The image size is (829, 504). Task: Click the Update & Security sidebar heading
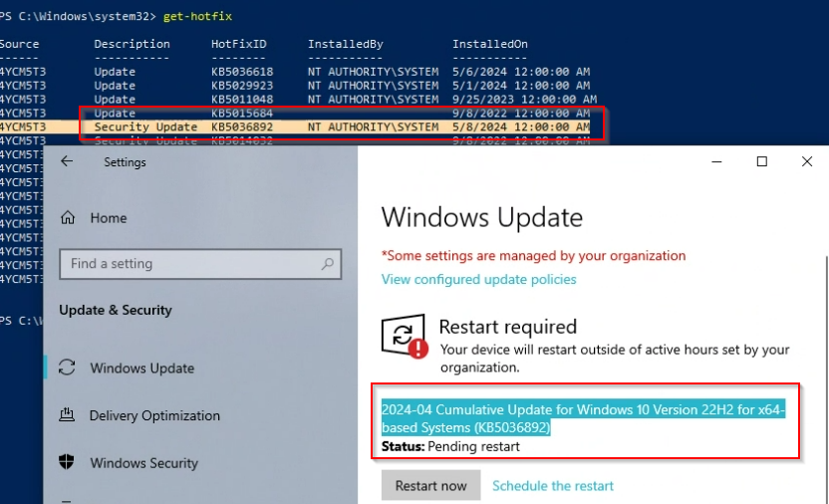tap(116, 310)
